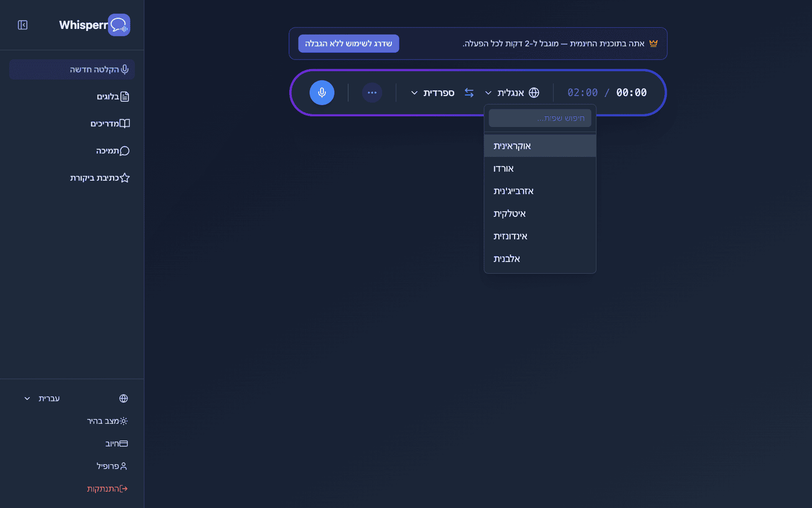The height and width of the screenshot is (508, 812).
Task: Log out via התנתקות
Action: [107, 489]
